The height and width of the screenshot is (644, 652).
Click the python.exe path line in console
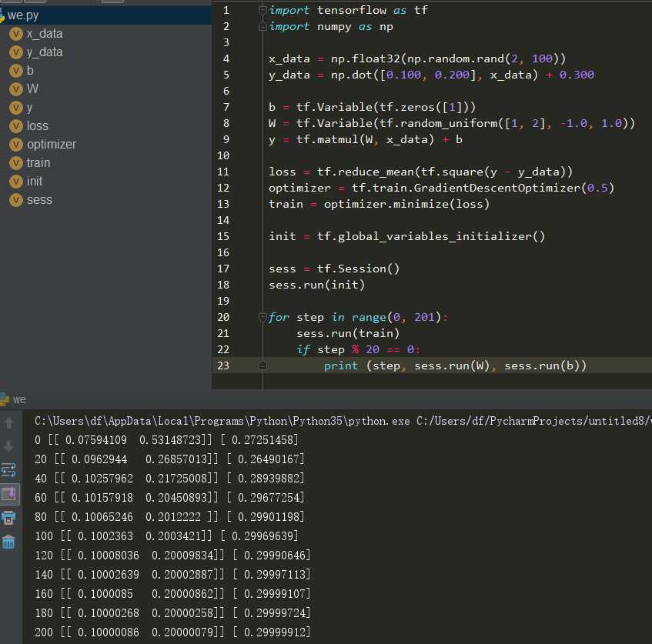point(343,421)
